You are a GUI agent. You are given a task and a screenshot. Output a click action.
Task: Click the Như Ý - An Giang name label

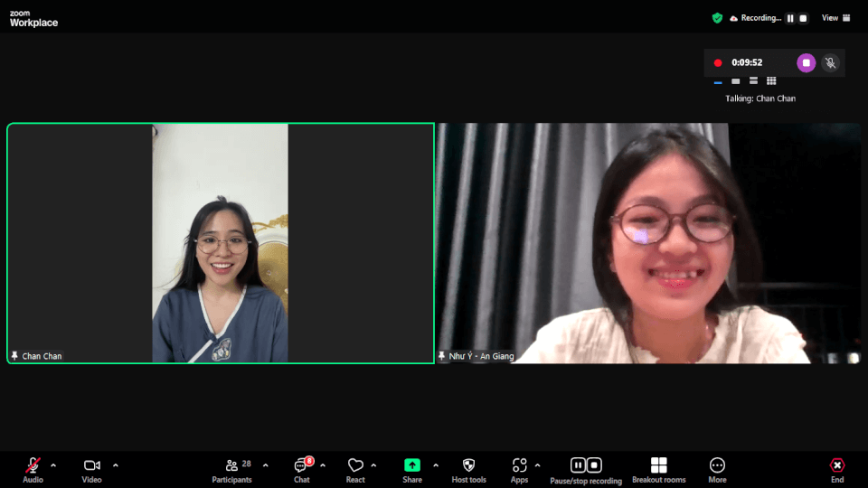481,356
